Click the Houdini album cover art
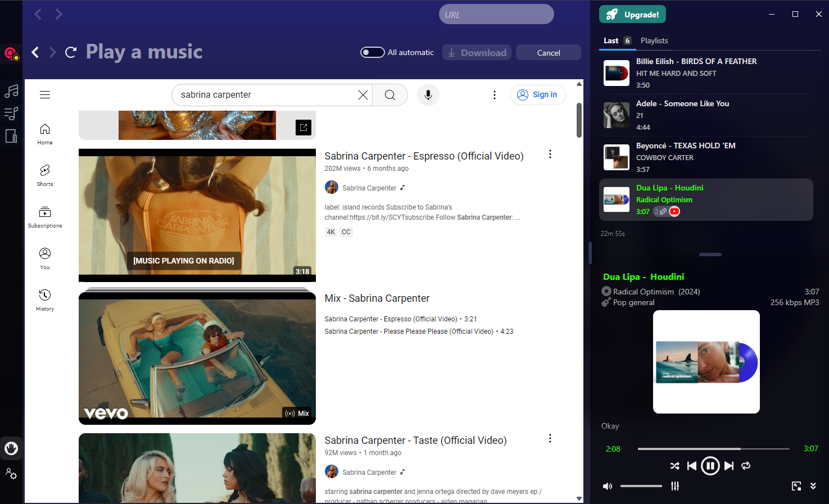This screenshot has width=829, height=504. point(706,362)
